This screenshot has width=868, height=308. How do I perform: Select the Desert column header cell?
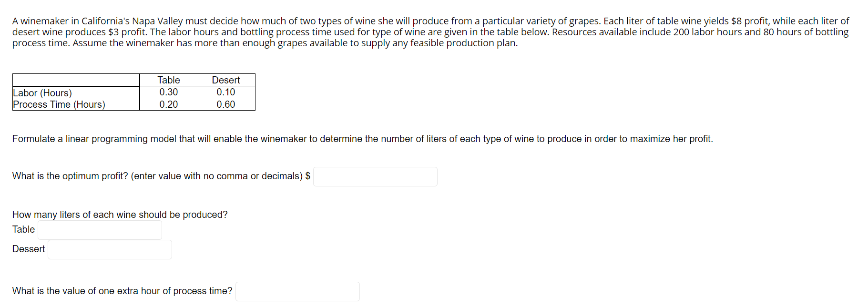[226, 80]
